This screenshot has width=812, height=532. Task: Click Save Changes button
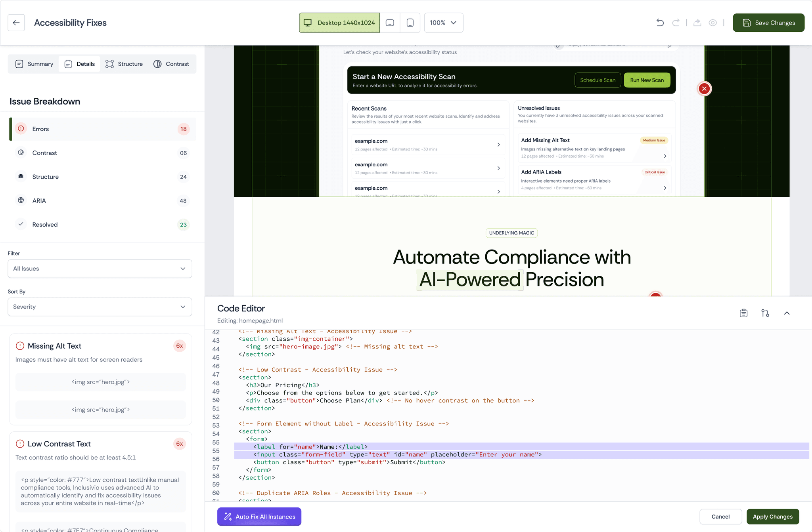click(768, 23)
